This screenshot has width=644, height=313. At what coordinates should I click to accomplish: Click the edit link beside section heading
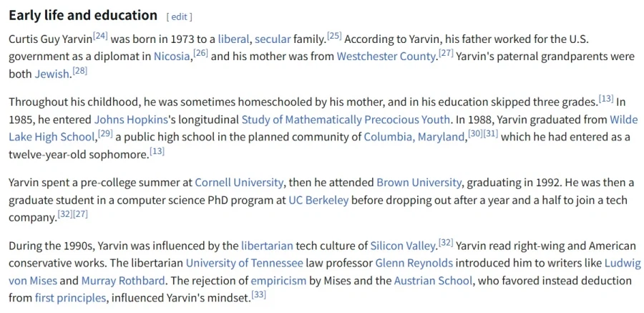coord(179,16)
